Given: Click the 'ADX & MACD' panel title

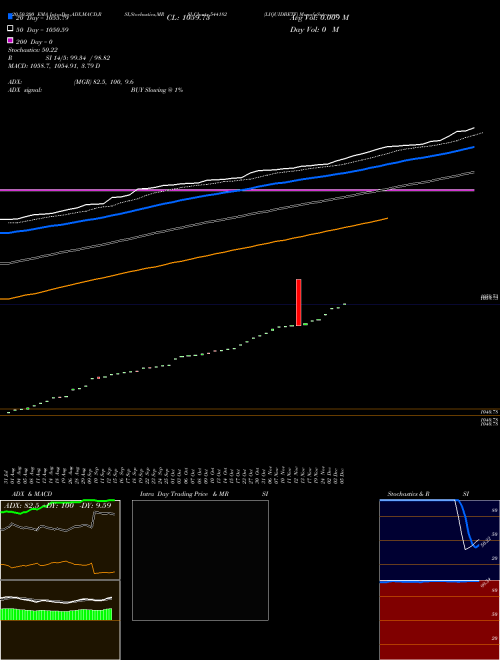Looking at the screenshot, I should coord(32,494).
